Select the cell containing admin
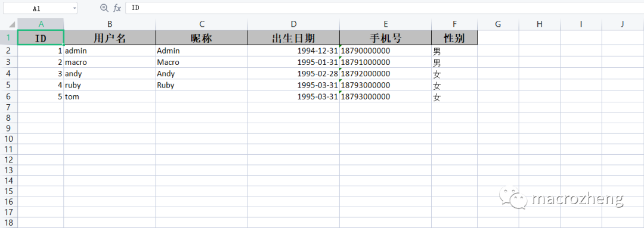The image size is (644, 228). (110, 51)
